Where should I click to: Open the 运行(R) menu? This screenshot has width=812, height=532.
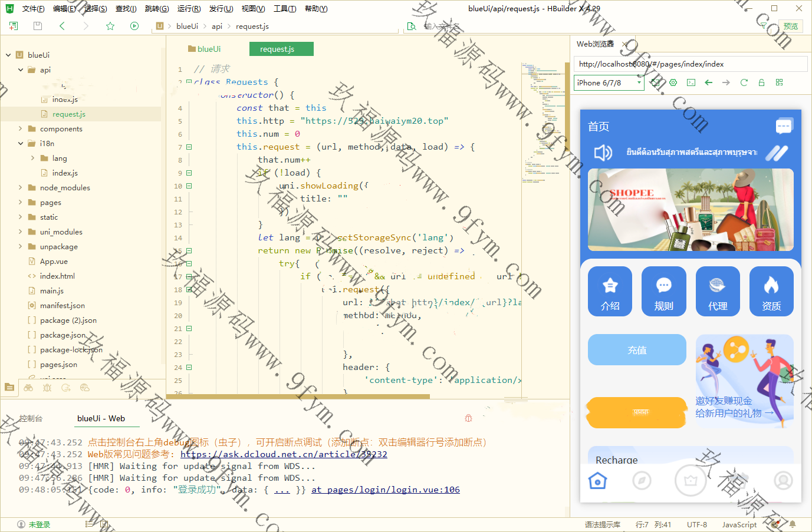coord(189,8)
